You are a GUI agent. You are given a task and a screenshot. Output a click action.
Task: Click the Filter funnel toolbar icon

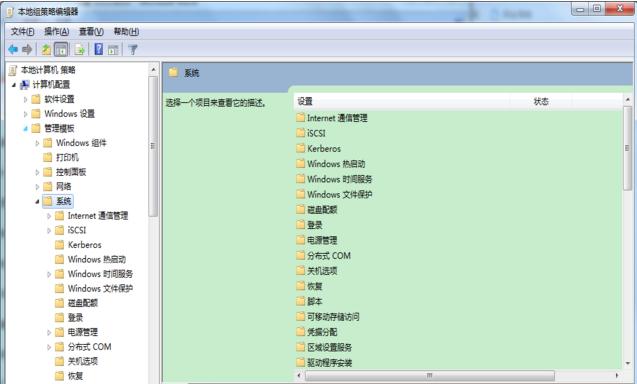pyautogui.click(x=133, y=50)
